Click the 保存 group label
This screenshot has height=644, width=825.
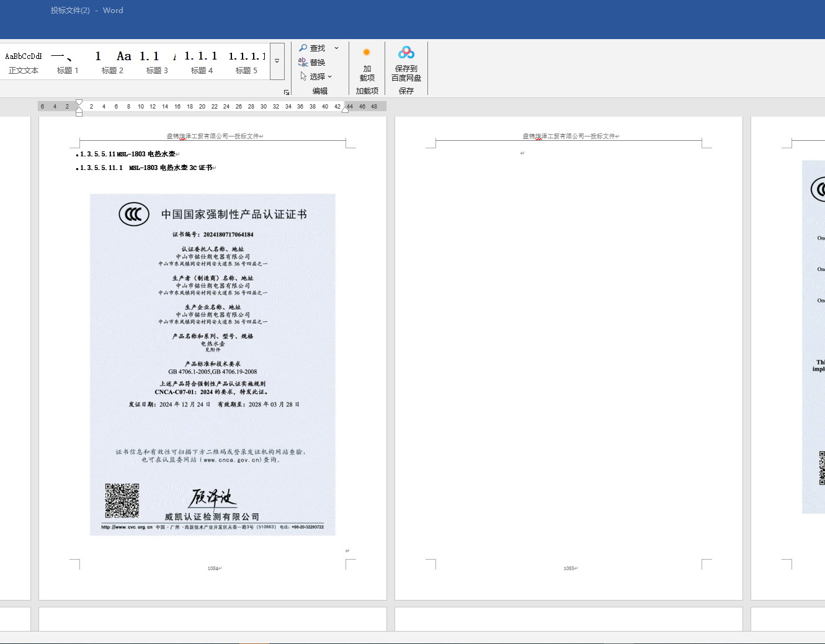(x=406, y=91)
